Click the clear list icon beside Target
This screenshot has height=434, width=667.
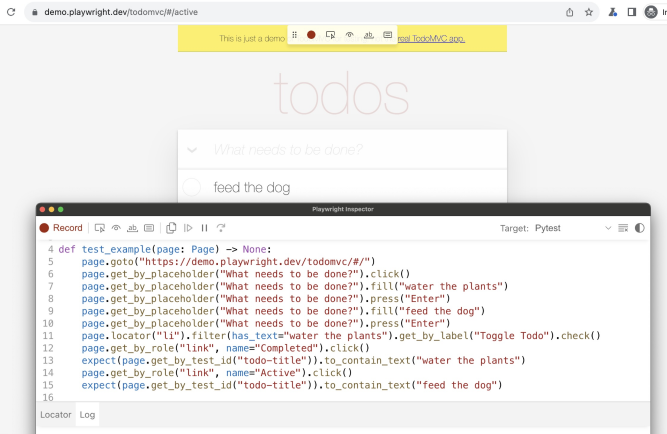[x=623, y=228]
